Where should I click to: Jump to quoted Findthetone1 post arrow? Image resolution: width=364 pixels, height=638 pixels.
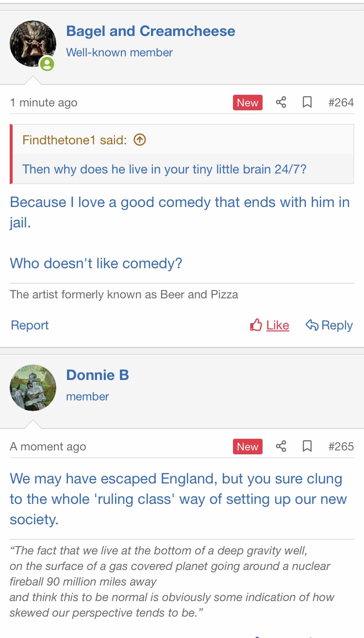point(139,140)
